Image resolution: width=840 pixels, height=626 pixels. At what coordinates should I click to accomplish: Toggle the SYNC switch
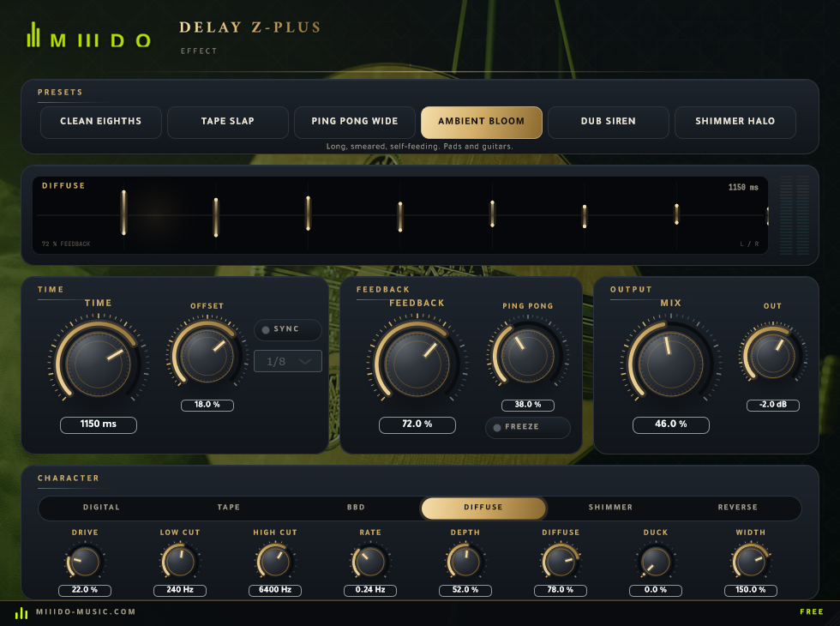tap(288, 329)
